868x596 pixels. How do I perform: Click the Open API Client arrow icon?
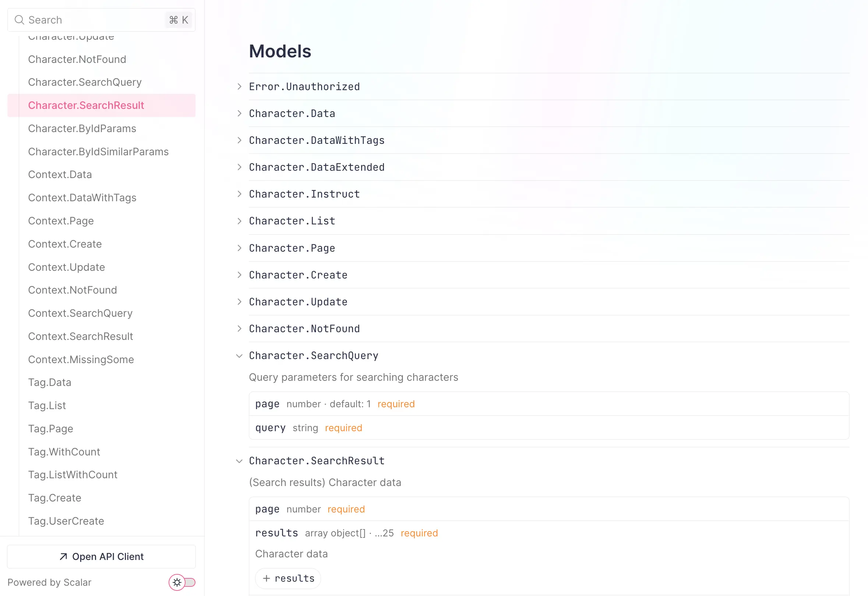[63, 556]
